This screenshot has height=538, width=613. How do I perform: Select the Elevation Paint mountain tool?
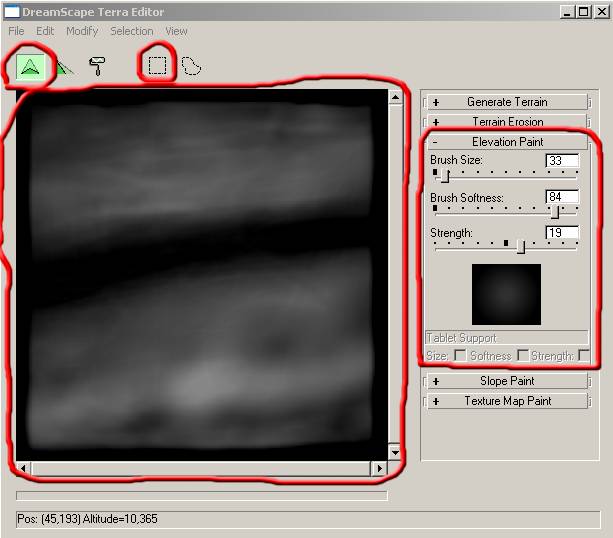pos(30,66)
